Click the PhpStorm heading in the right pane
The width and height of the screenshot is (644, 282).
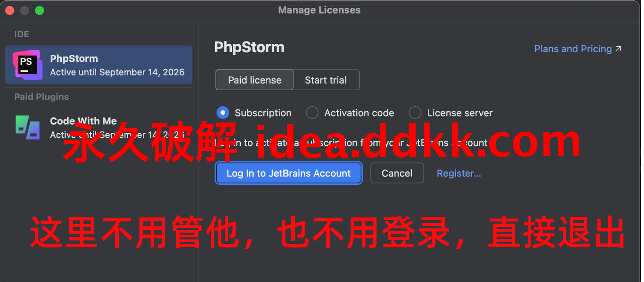click(x=250, y=47)
